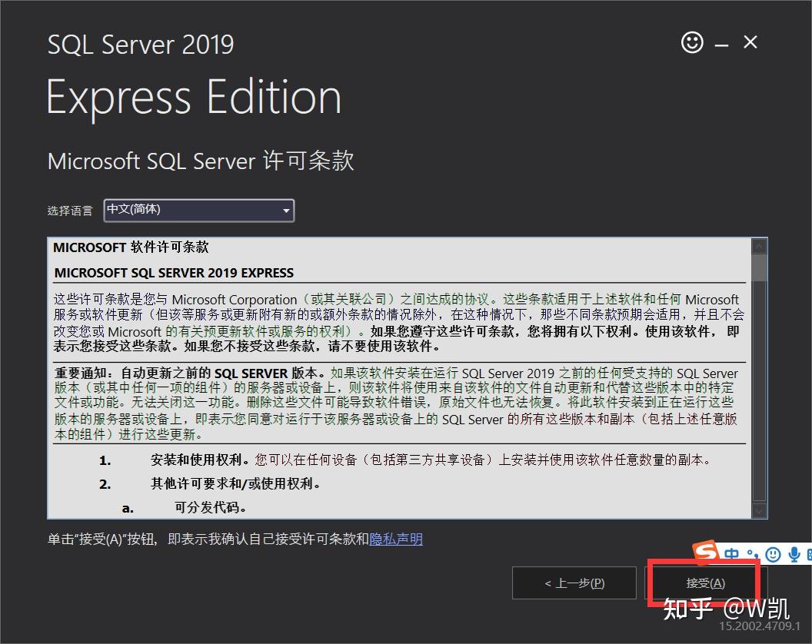Click the title Microsoft SQL Server 许可条款
The image size is (812, 644).
201,161
